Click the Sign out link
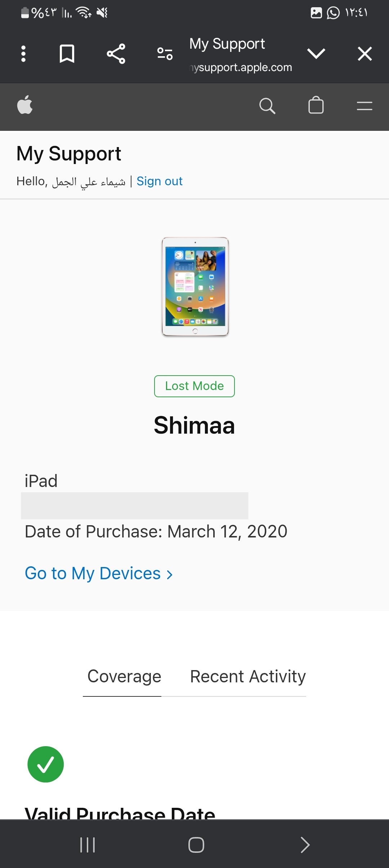This screenshot has height=868, width=389. pos(160,181)
